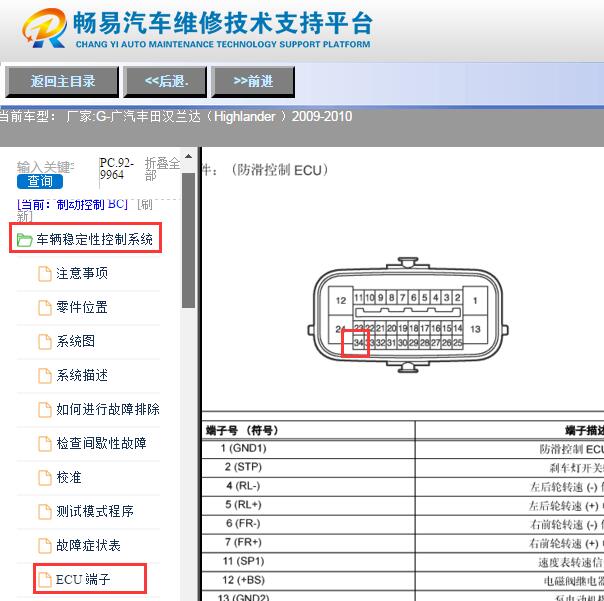Click the 返回主目录 button

coord(62,81)
